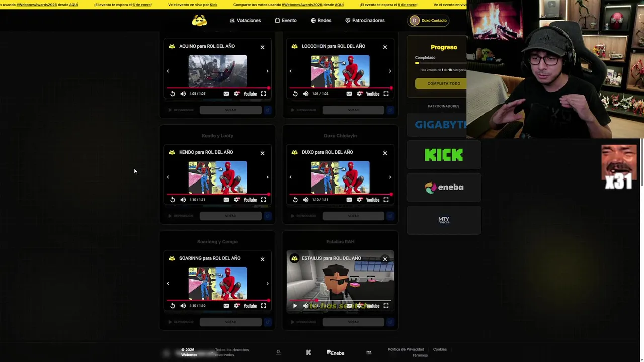644x362 pixels.
Task: Enter fullscreen on the ESTAILUS video
Action: 386,306
